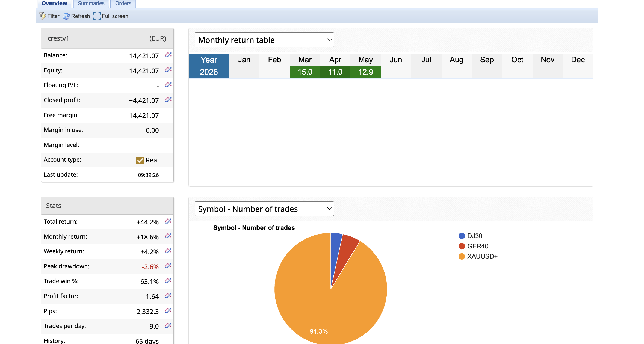Image resolution: width=644 pixels, height=344 pixels.
Task: Click the Margin in use value 0.00
Action: click(x=152, y=131)
